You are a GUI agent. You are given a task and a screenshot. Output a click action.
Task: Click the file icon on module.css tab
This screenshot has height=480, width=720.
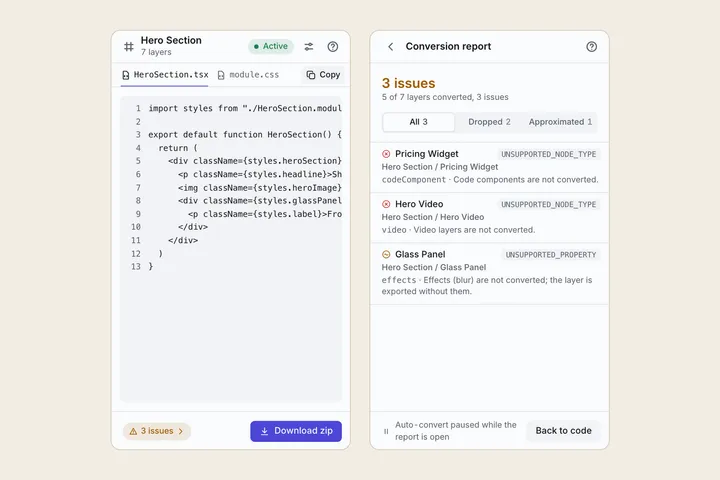click(x=221, y=75)
